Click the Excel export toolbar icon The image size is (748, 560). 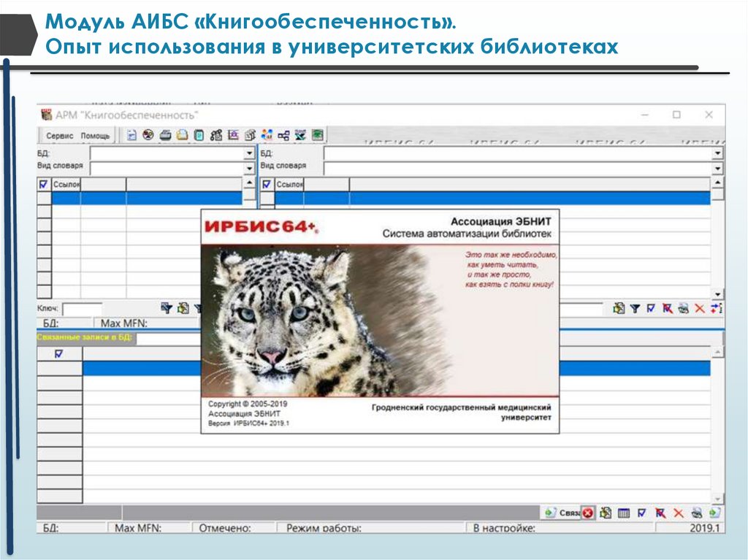tap(300, 135)
